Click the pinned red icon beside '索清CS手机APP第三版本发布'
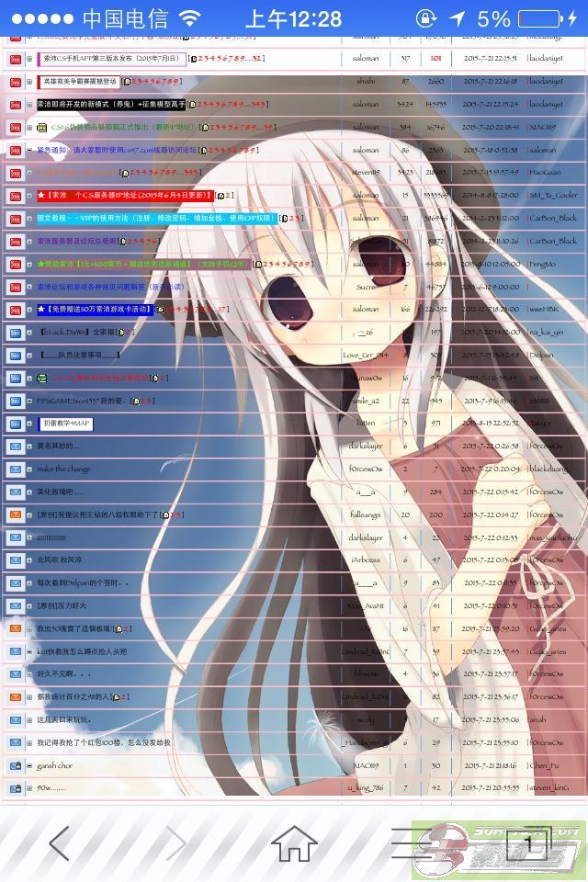588x882 pixels. (x=15, y=59)
